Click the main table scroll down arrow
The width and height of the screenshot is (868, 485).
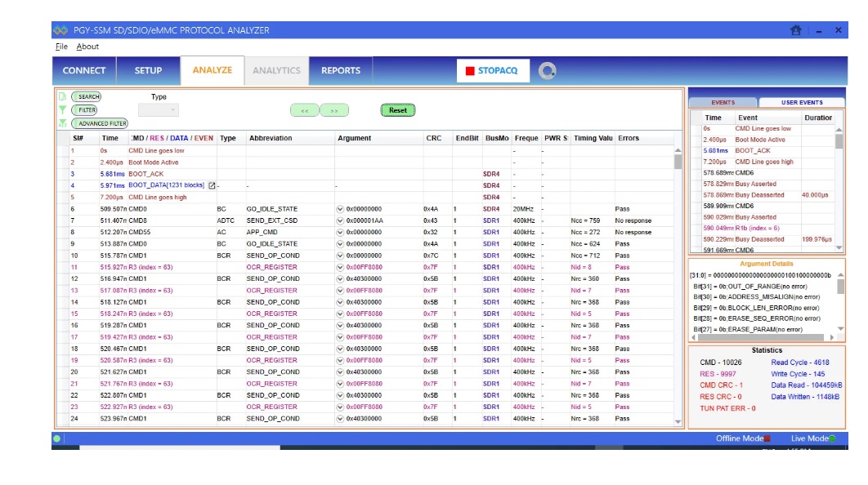pos(678,422)
